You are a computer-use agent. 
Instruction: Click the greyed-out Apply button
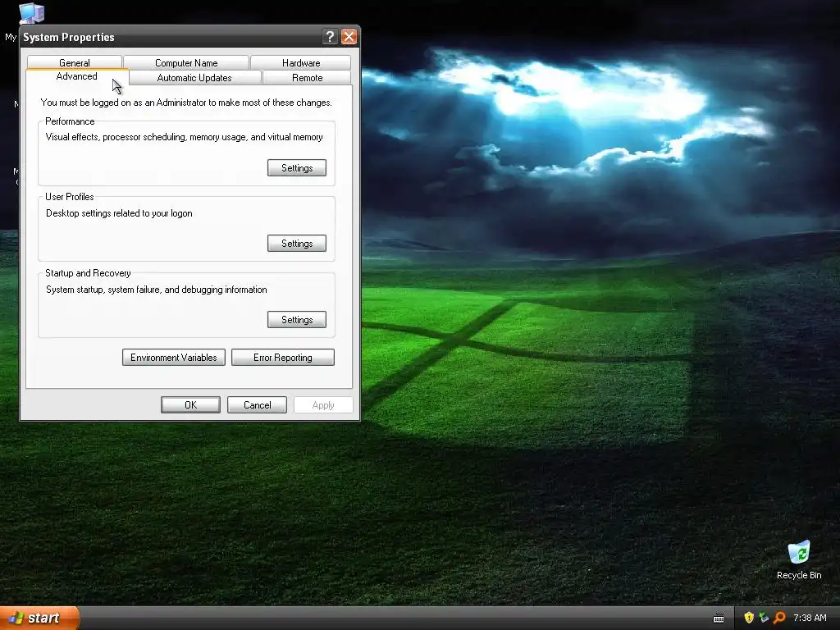(323, 405)
